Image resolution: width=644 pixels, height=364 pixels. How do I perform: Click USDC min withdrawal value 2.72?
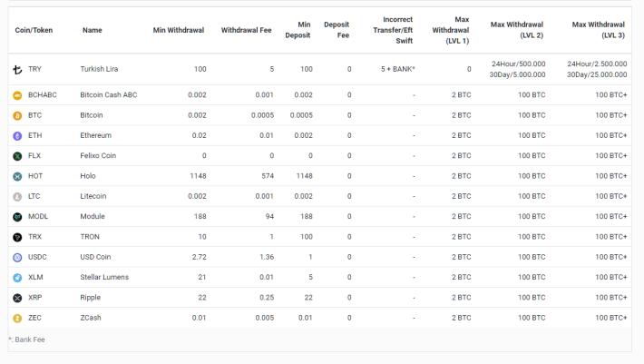pos(200,257)
